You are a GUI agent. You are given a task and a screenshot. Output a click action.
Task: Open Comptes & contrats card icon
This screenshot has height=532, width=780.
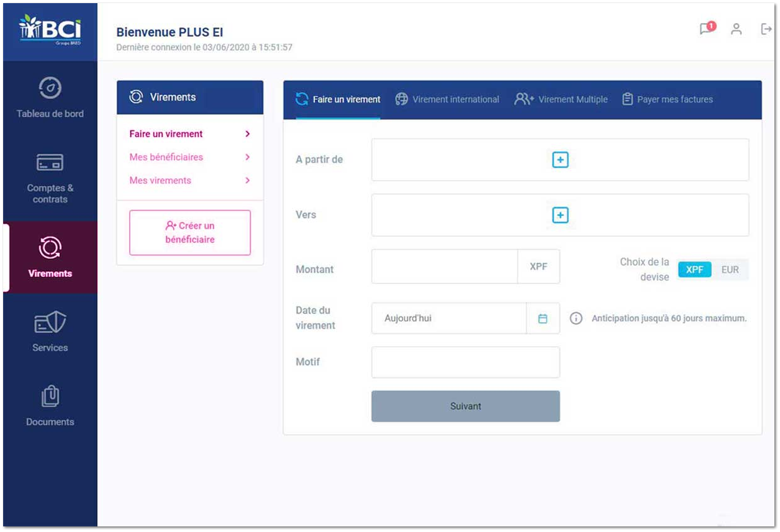tap(50, 163)
